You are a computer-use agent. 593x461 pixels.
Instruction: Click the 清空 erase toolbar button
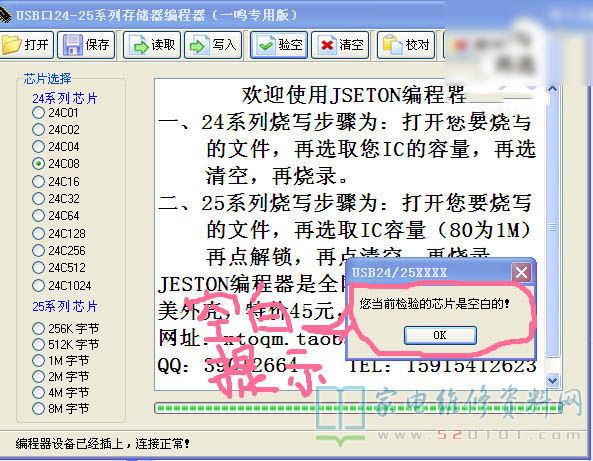point(340,45)
